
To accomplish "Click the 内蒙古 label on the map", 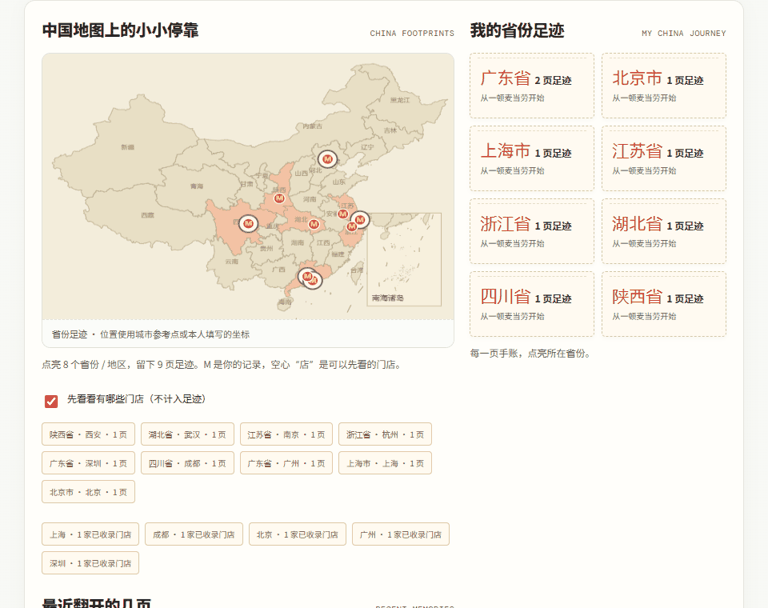I will (x=312, y=126).
